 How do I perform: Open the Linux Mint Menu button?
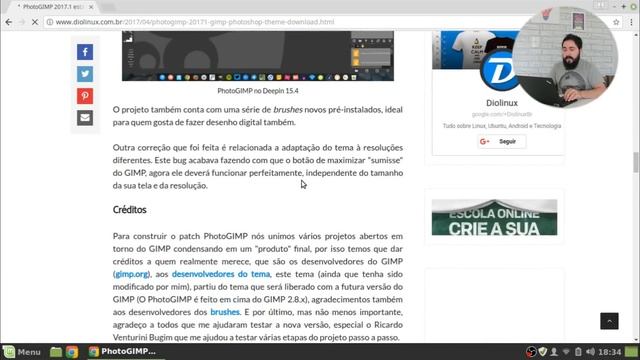(x=22, y=351)
